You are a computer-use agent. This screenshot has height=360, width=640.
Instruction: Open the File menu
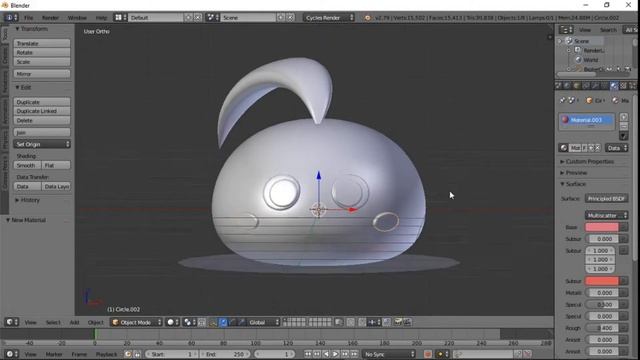coord(28,18)
